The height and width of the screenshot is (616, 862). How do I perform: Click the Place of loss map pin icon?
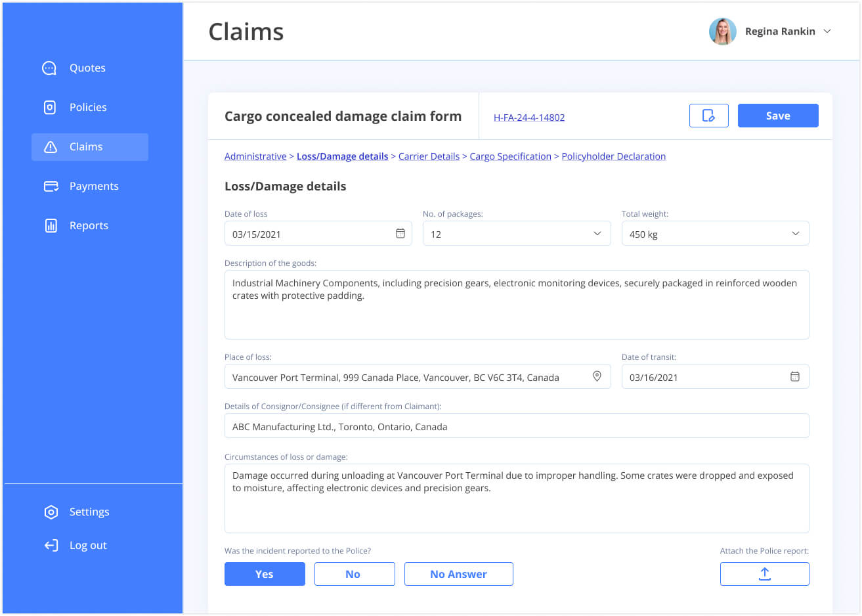coord(597,376)
